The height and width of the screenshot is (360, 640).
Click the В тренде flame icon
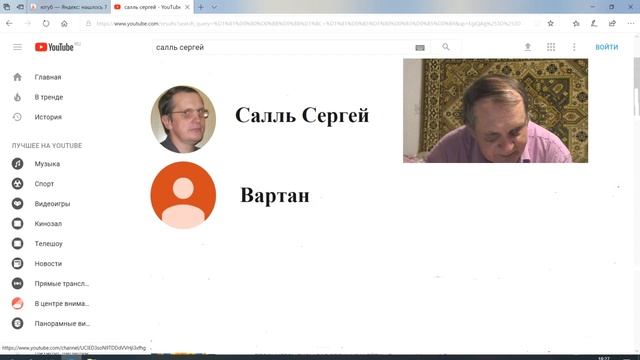[17, 97]
